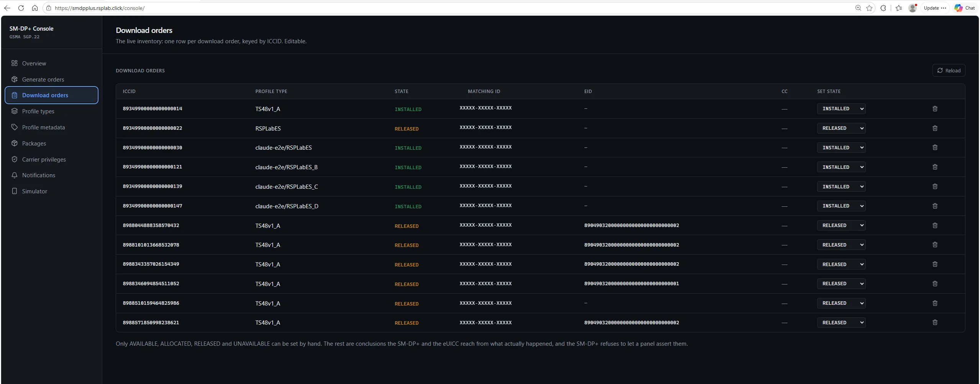Select ICCID 89349900000000000147 cell
This screenshot has height=384, width=980.
click(152, 206)
